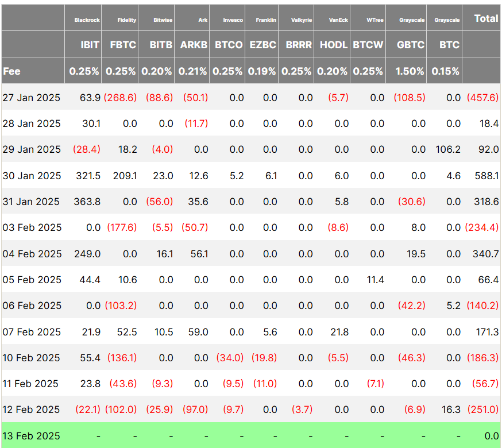Click the 588.1 total for 30 Jan

pyautogui.click(x=487, y=176)
